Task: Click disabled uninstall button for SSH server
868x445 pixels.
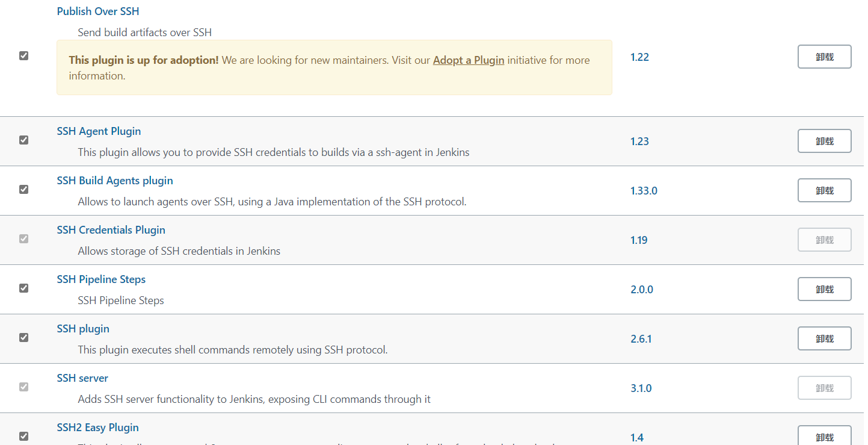Action: click(825, 388)
